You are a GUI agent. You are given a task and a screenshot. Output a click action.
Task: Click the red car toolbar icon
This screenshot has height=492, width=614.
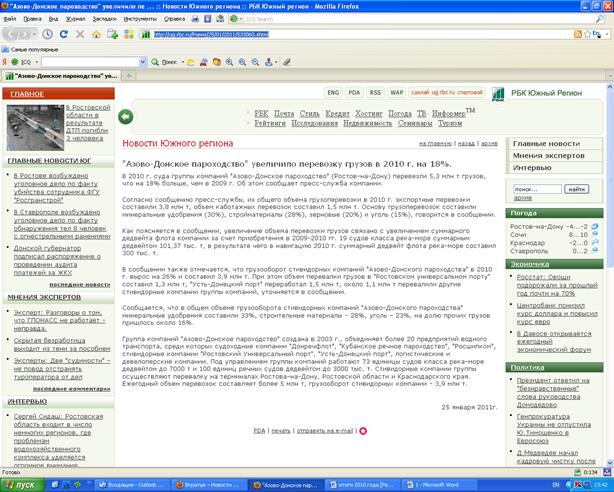pos(204,62)
